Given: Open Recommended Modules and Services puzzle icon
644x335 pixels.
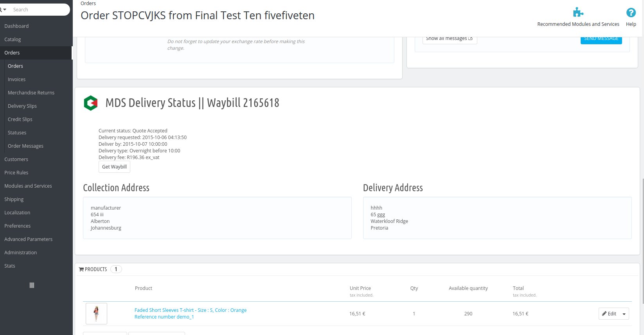Looking at the screenshot, I should [x=578, y=13].
